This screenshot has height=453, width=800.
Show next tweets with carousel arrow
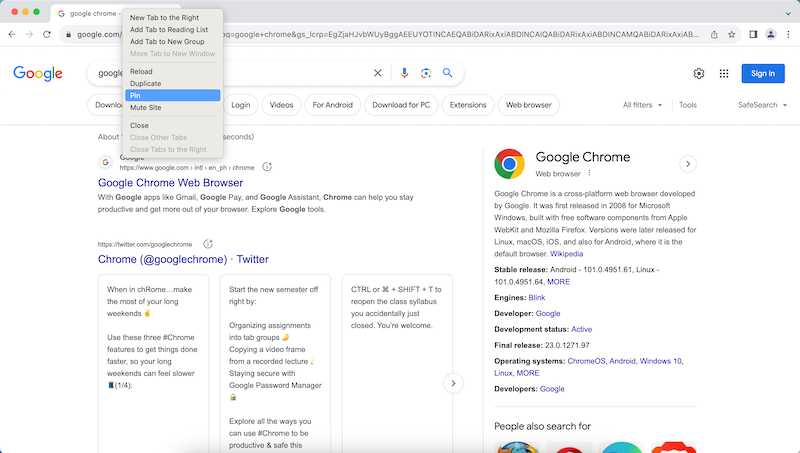(453, 383)
